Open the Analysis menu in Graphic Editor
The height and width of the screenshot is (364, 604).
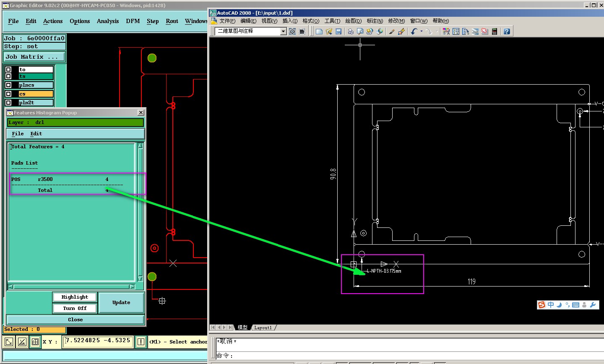108,21
